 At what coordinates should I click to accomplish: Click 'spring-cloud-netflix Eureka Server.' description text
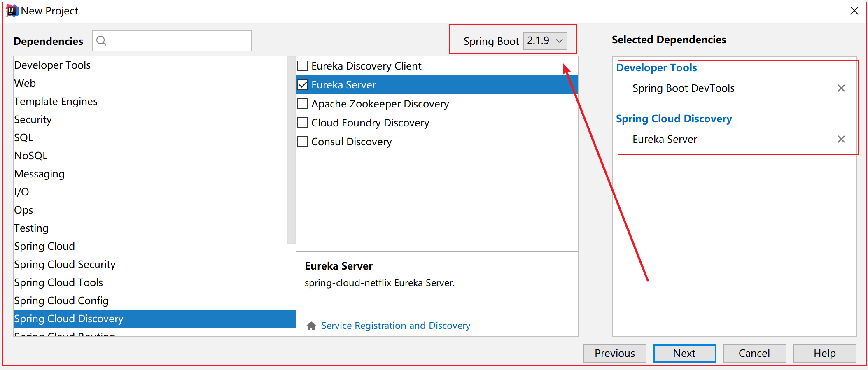coord(380,283)
